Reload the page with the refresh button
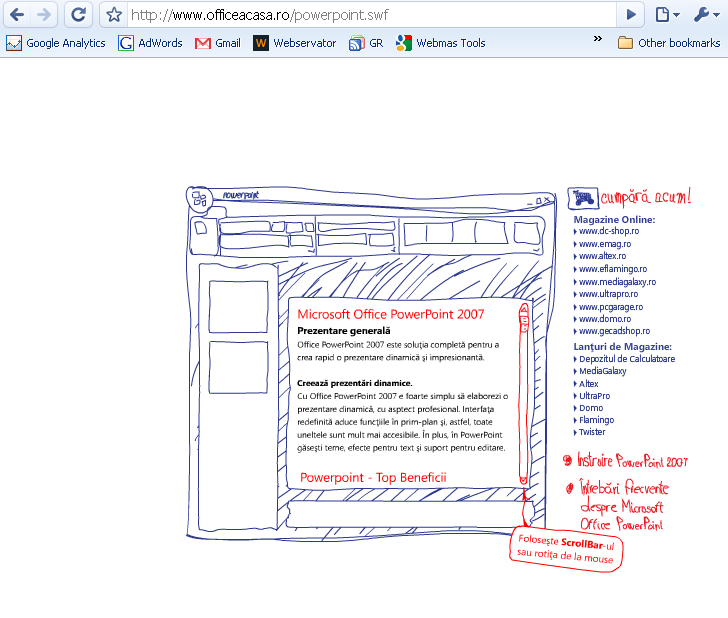This screenshot has height=618, width=728. [79, 14]
